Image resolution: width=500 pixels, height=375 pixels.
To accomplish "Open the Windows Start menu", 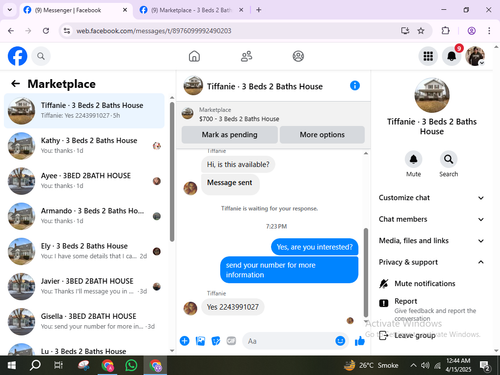I will pos(12,365).
